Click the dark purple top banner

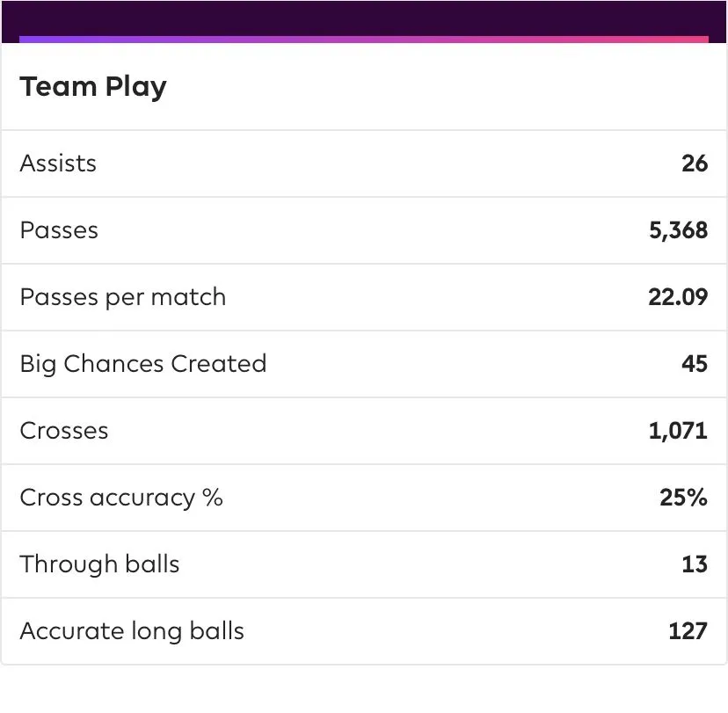(364, 16)
